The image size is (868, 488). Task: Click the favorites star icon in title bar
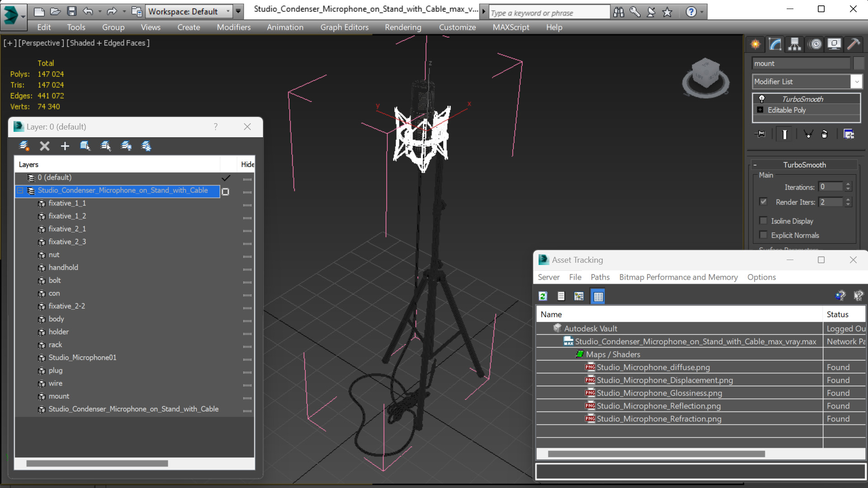[667, 12]
